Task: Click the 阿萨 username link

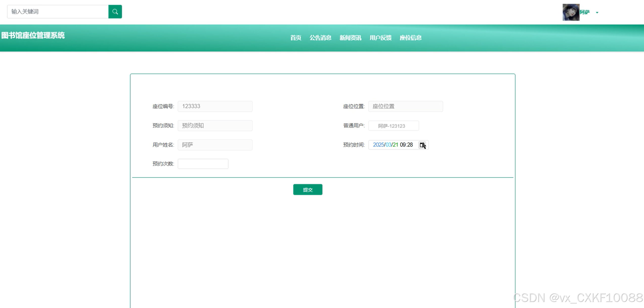Action: (585, 12)
